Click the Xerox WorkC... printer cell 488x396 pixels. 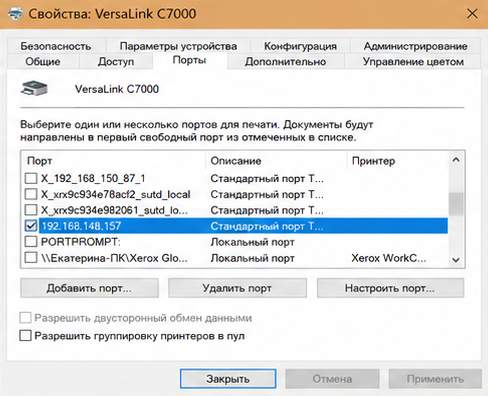point(389,258)
